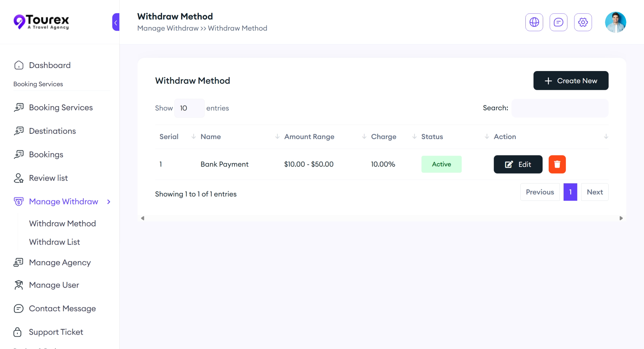Image resolution: width=644 pixels, height=349 pixels.
Task: Click the horizontal scrollbar right arrow
Action: click(621, 218)
